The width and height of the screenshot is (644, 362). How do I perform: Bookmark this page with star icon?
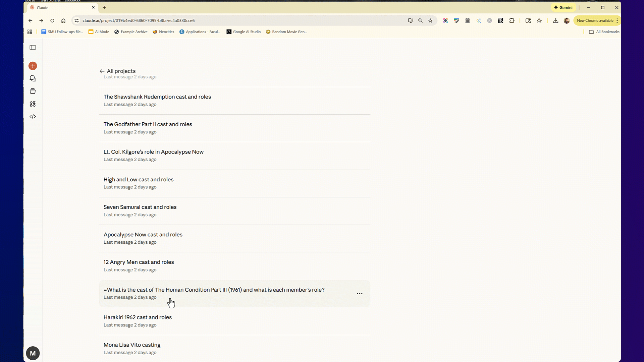click(x=430, y=20)
